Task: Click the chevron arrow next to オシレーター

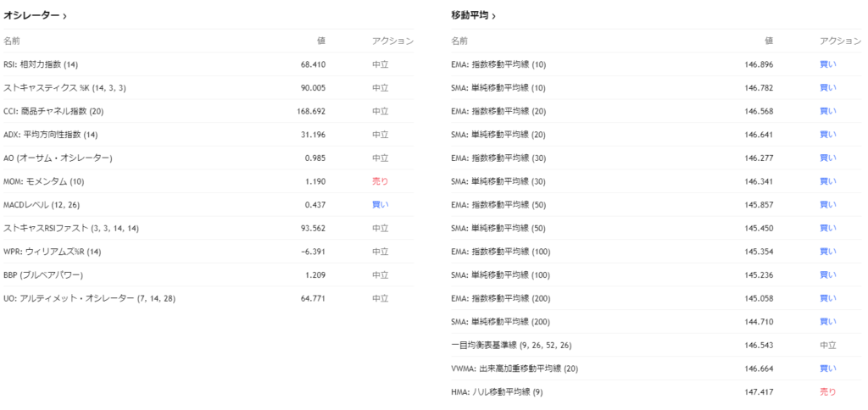Action: pos(65,16)
